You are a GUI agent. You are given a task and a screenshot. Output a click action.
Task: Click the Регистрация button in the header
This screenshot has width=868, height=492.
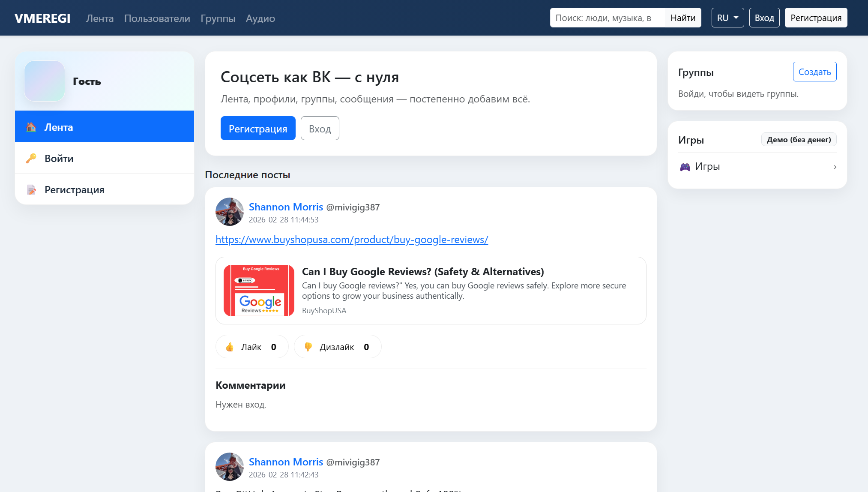click(x=816, y=18)
